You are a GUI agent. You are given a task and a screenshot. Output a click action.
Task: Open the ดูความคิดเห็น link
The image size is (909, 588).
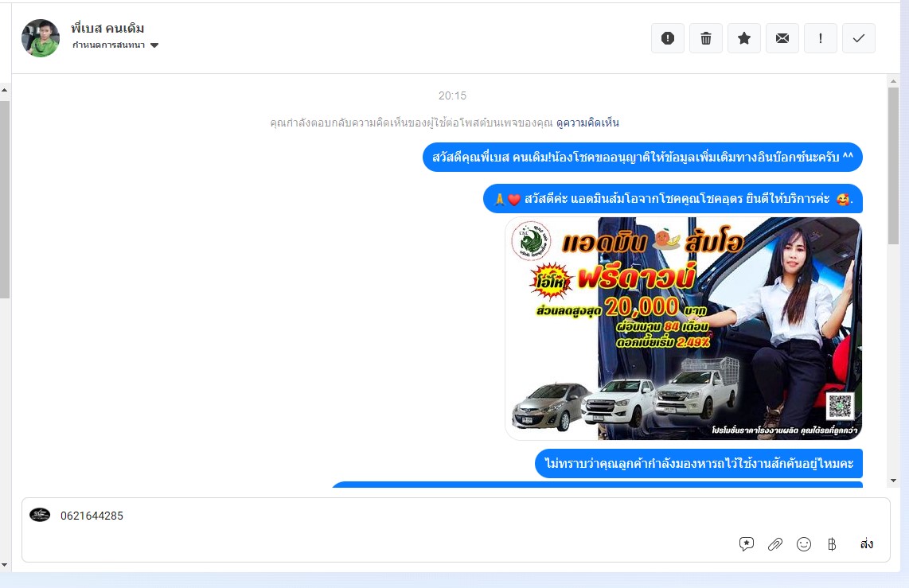coord(587,123)
